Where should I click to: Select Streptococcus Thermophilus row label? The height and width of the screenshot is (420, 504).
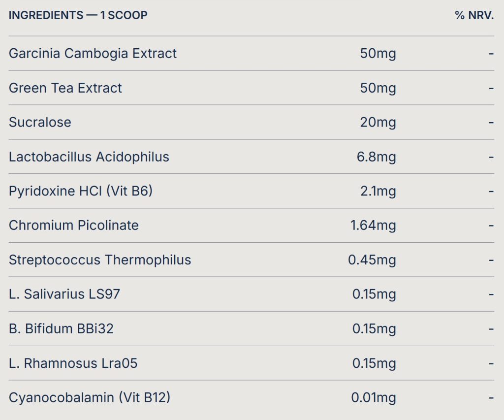[x=99, y=260]
